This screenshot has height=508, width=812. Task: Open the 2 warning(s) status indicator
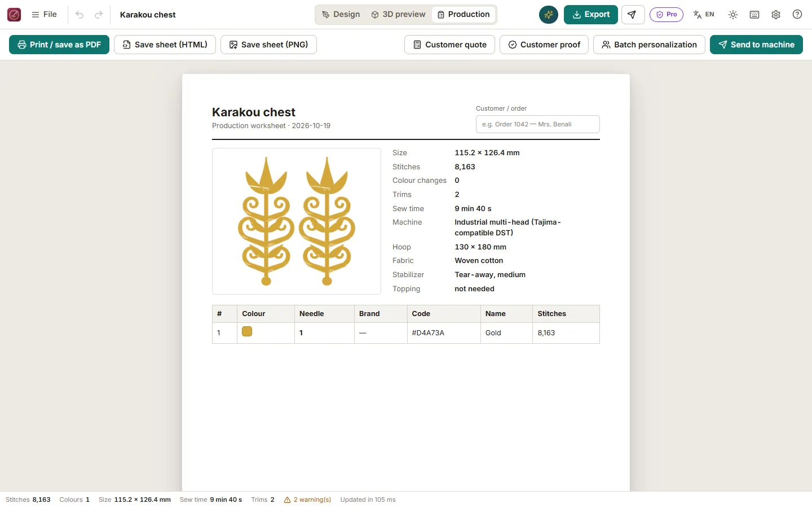point(307,500)
